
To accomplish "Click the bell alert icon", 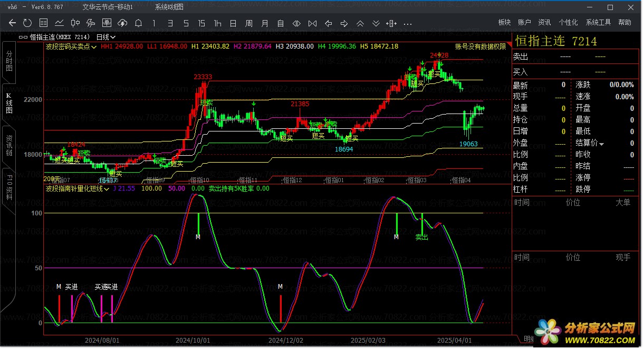I will click(x=138, y=23).
